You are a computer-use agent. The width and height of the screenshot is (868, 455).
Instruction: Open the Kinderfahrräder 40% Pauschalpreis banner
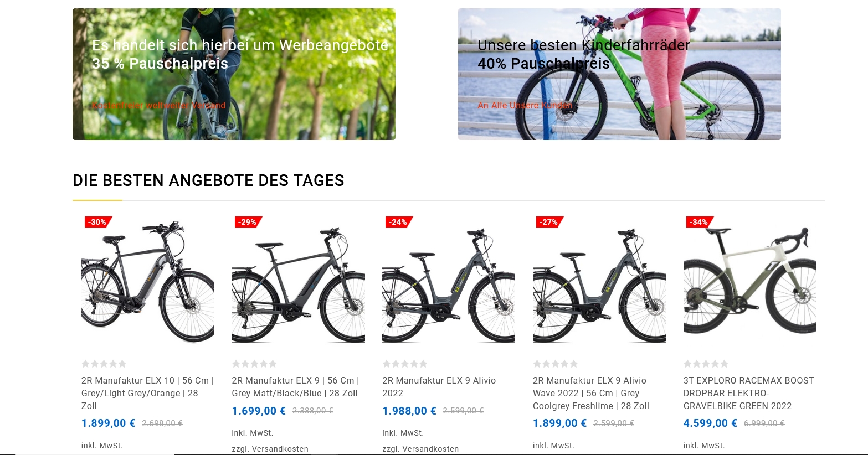click(x=619, y=74)
